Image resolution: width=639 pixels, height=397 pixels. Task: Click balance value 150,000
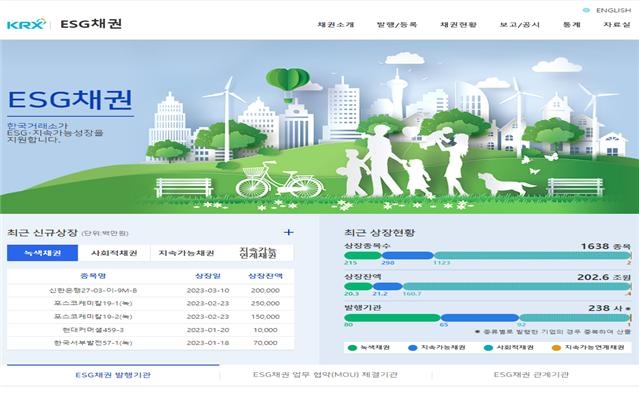[x=265, y=317]
